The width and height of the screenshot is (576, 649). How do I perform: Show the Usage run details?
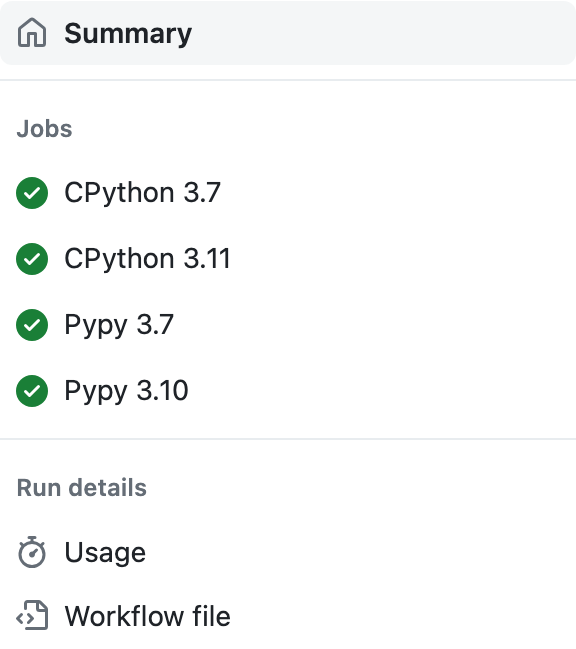coord(105,553)
